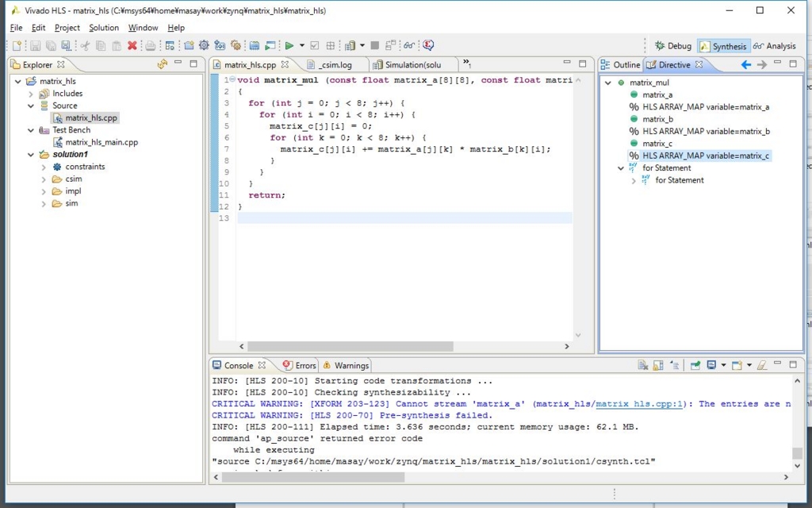The width and height of the screenshot is (812, 508).
Task: Close the matrix_hls.cpp editor tab
Action: pos(285,65)
